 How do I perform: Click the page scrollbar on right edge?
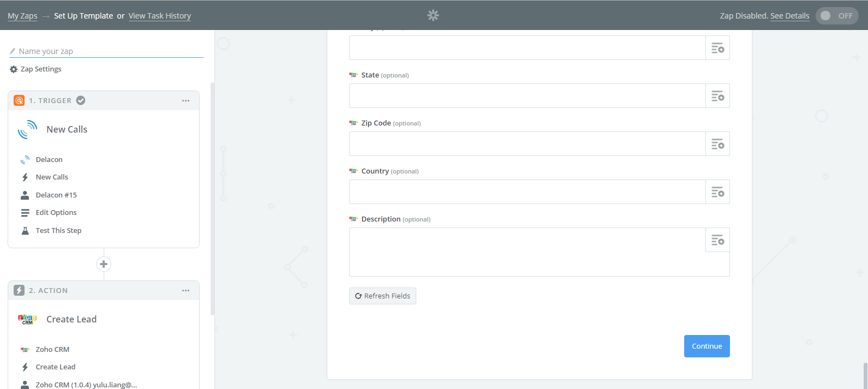click(x=865, y=376)
